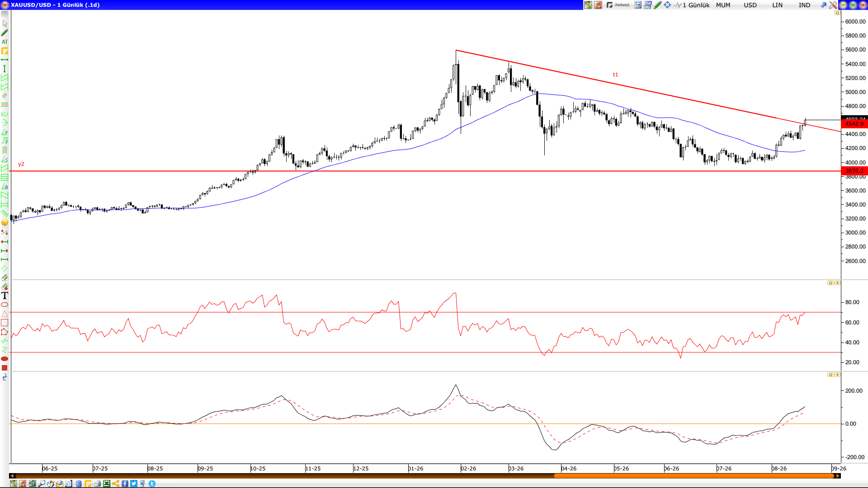Pick the green pencil drawing tool
The width and height of the screenshot is (868, 488).
5,33
